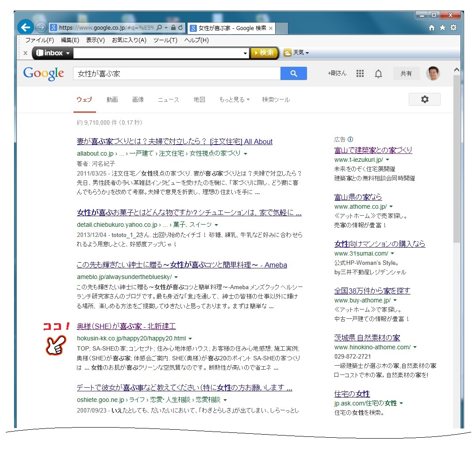This screenshot has width=476, height=451.
Task: Open the デートで彼女が喜ぶ事 result link
Action: click(184, 387)
